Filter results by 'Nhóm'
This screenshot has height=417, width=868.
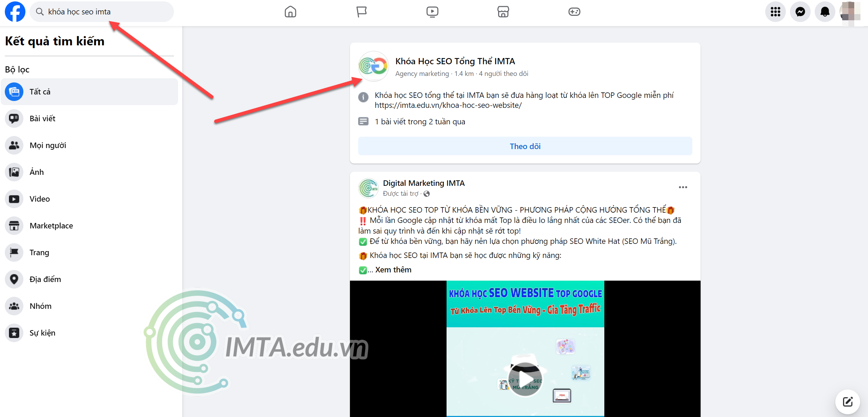[90, 306]
